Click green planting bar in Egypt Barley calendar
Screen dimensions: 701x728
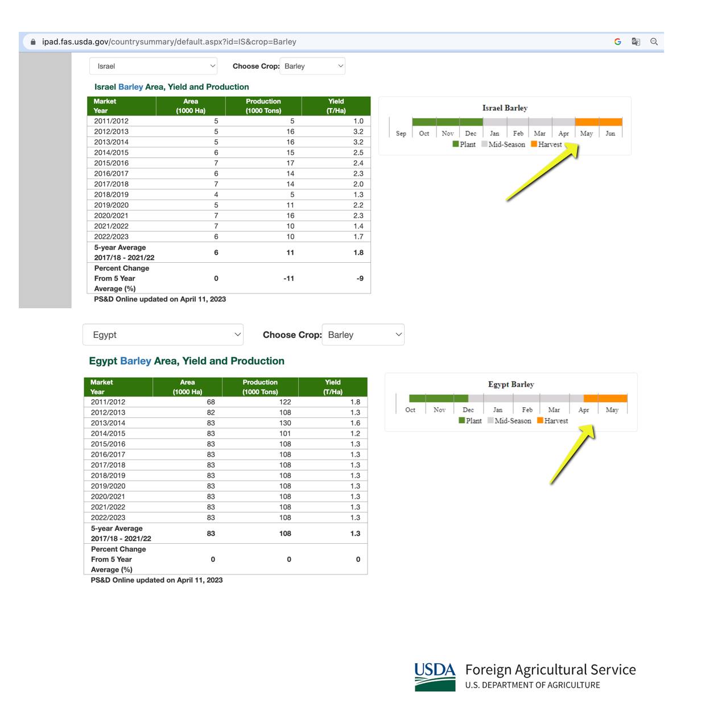438,398
